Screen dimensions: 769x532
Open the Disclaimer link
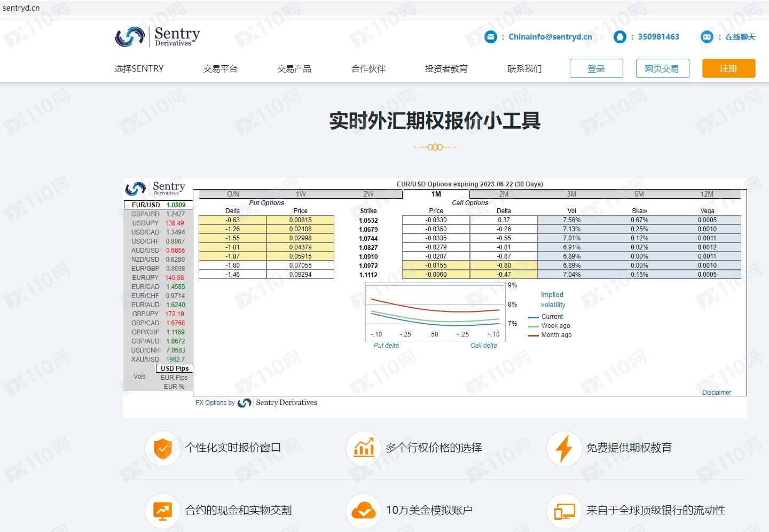pos(716,392)
